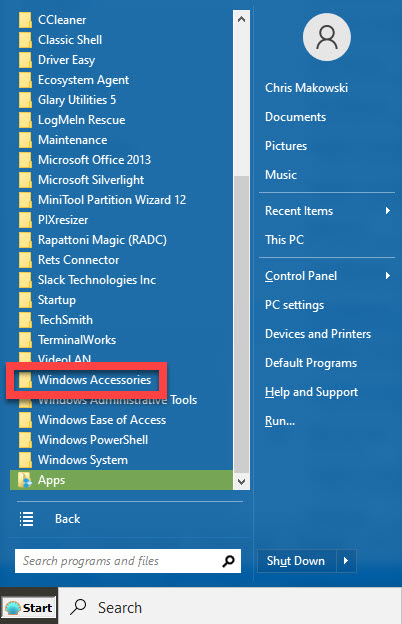Open Windows Accessories folder icon
Screen dimensions: 402x624
coord(25,380)
